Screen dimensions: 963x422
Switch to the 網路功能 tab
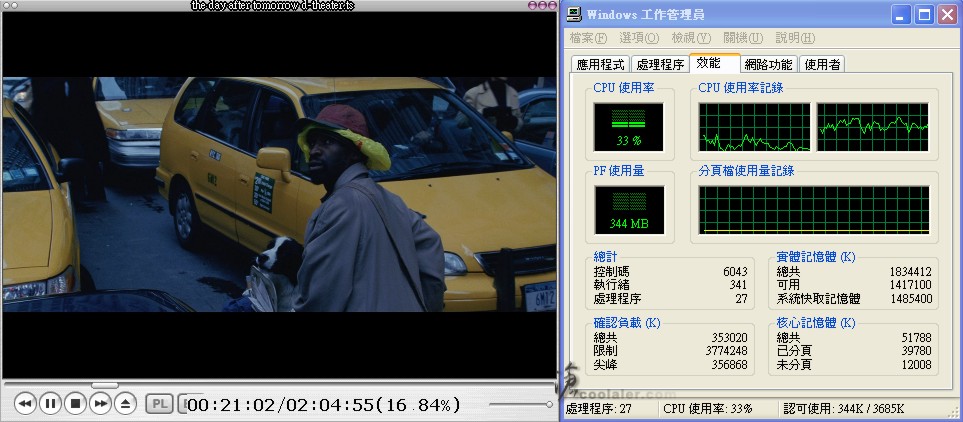[768, 64]
